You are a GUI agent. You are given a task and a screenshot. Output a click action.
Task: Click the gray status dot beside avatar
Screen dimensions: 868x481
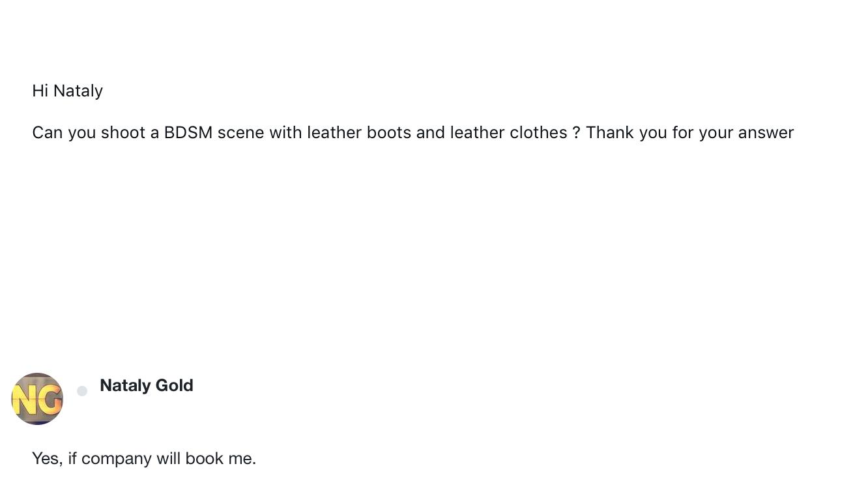click(x=82, y=391)
